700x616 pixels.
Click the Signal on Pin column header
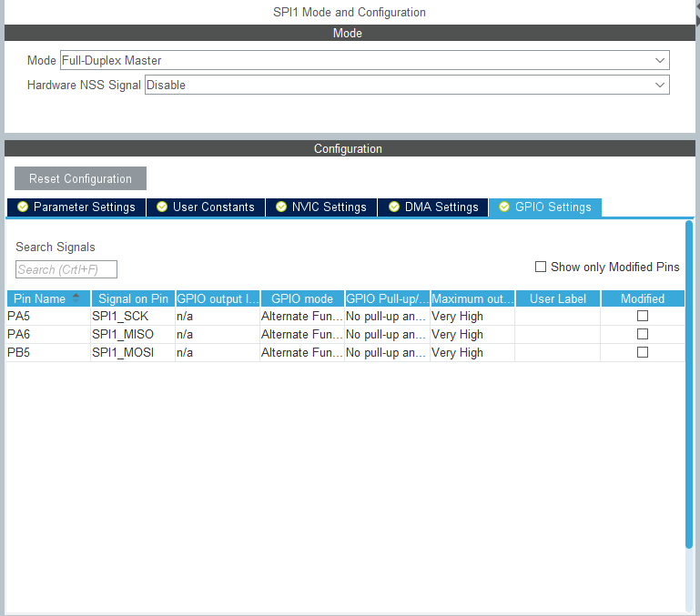tap(133, 298)
